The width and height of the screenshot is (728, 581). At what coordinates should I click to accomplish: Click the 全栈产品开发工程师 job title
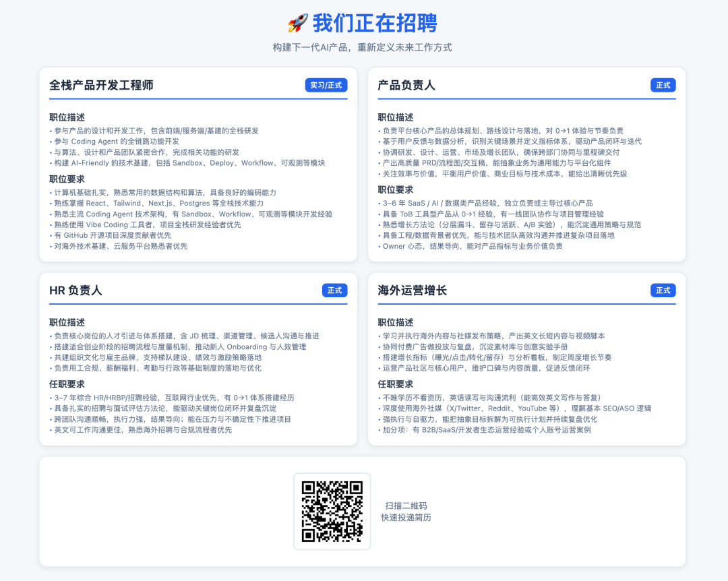point(101,85)
